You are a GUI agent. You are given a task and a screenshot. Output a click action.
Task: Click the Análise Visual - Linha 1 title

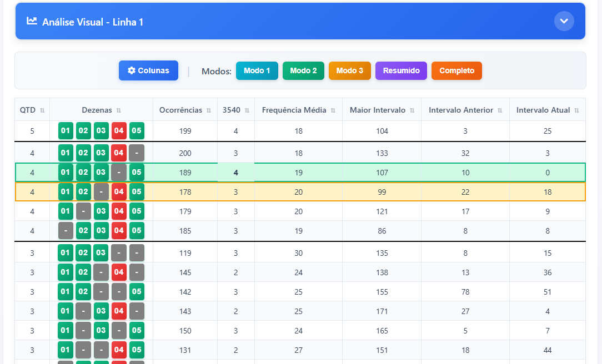click(x=93, y=22)
